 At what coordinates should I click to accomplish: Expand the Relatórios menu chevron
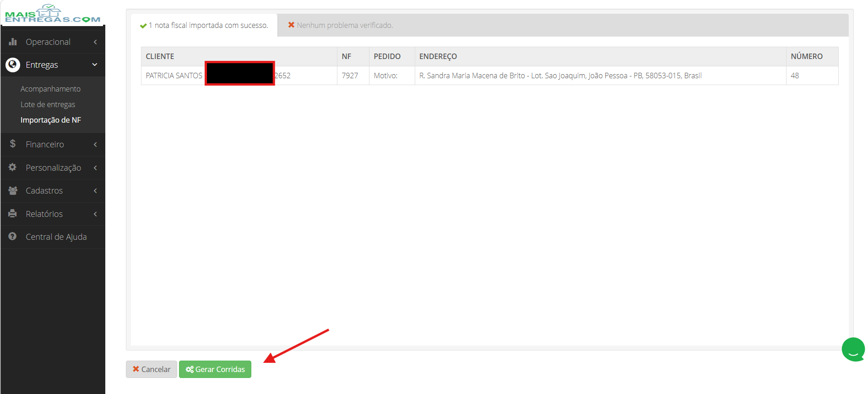click(95, 214)
